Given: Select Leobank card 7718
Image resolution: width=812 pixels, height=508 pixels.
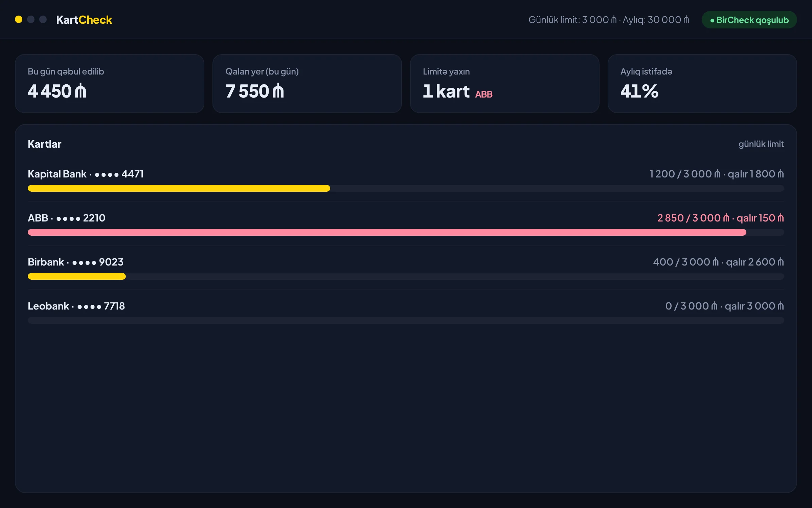Looking at the screenshot, I should pos(76,306).
